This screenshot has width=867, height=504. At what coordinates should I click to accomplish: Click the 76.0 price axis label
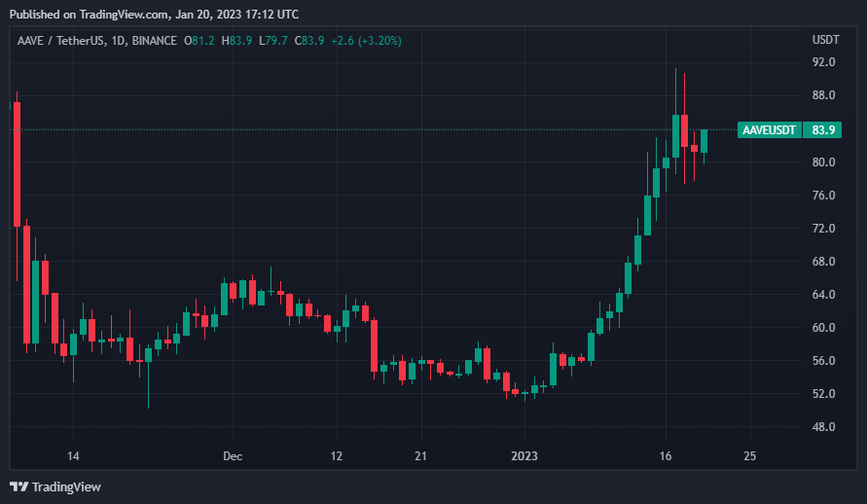pos(823,195)
